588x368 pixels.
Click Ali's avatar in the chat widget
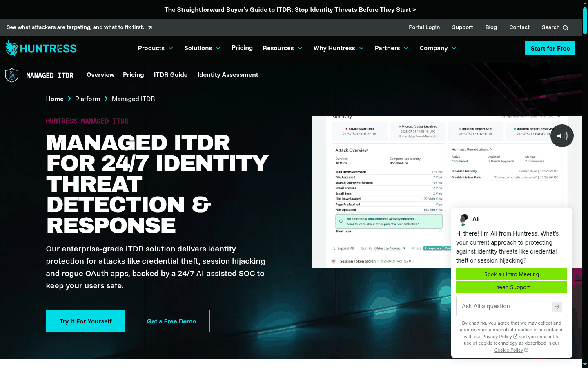coord(463,220)
